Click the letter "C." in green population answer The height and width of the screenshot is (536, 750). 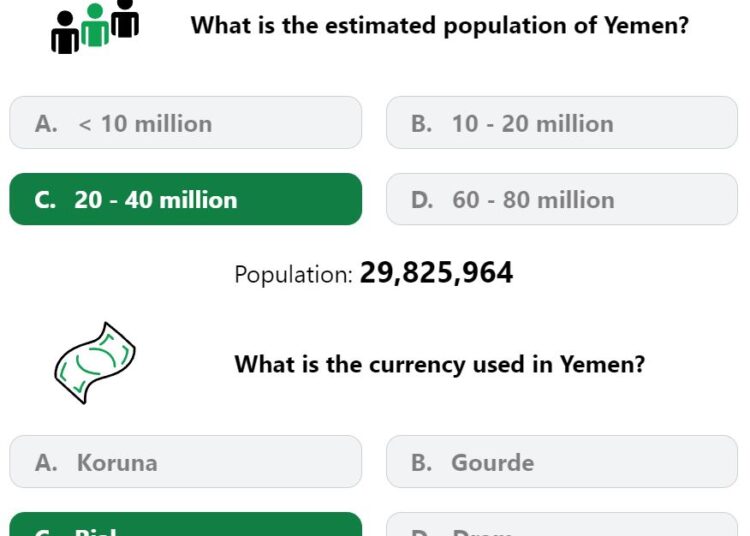click(45, 200)
